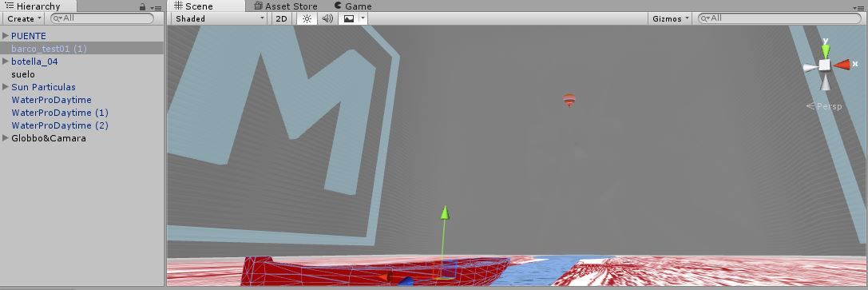Select WaterProDaytime (2) in hierarchy

[60, 125]
